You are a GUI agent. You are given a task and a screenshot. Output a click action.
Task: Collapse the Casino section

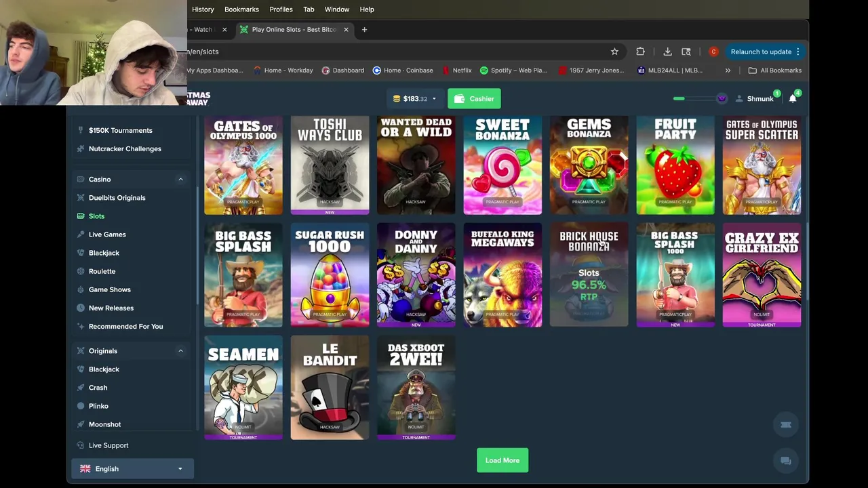pyautogui.click(x=180, y=180)
